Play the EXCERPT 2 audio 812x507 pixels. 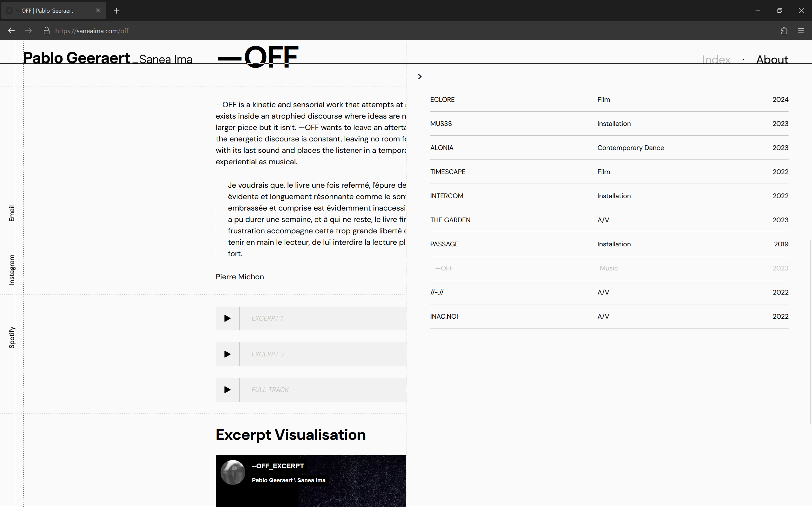pyautogui.click(x=227, y=354)
